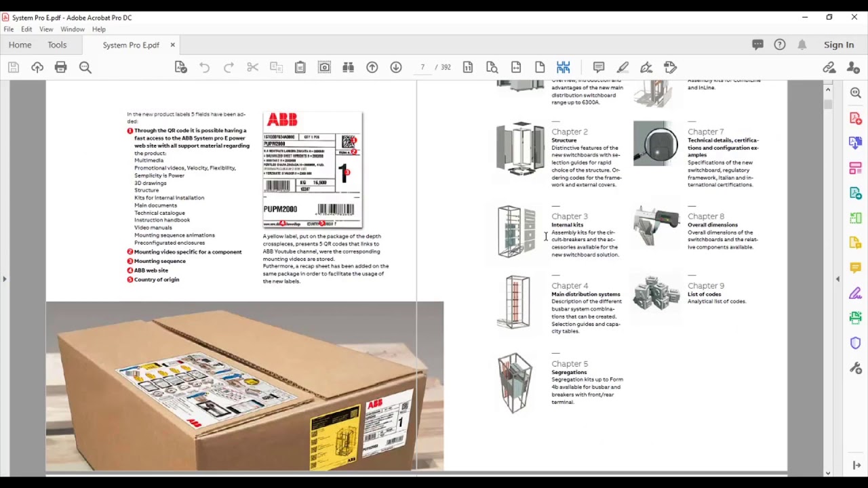This screenshot has height=488, width=868.
Task: Open the Protect shield sidebar icon
Action: click(x=856, y=344)
